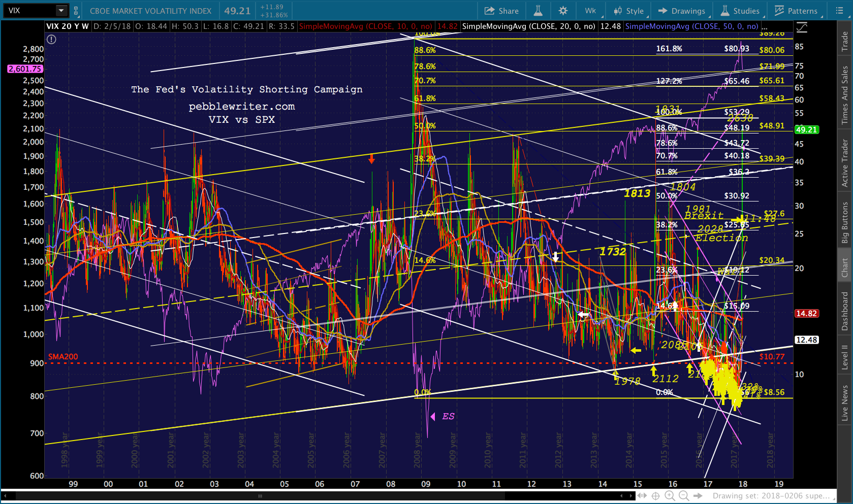Open the Share menu
Screen dimensions: 853x504
click(x=501, y=11)
